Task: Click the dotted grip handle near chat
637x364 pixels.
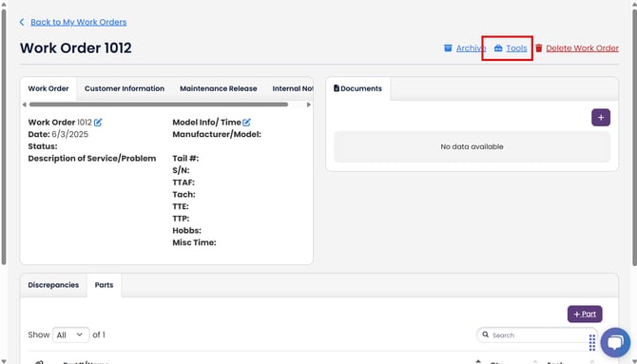Action: (x=592, y=343)
